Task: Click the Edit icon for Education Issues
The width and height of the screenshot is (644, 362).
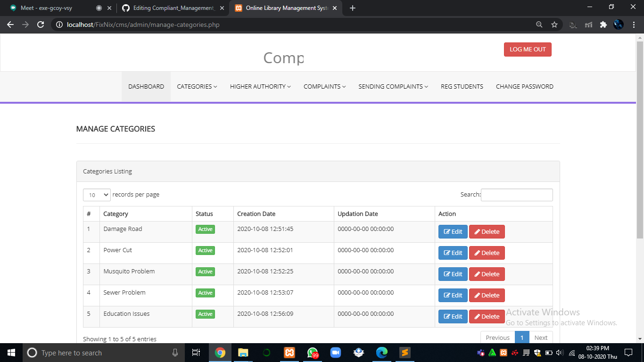Action: tap(452, 316)
